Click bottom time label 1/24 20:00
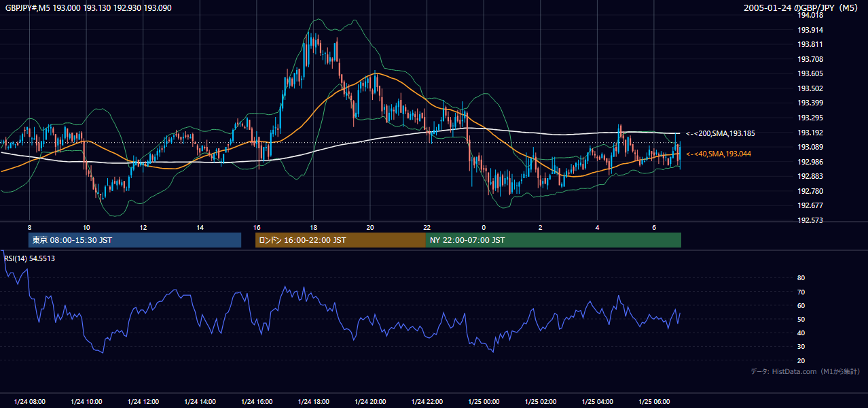This screenshot has height=408, width=868. (370, 402)
